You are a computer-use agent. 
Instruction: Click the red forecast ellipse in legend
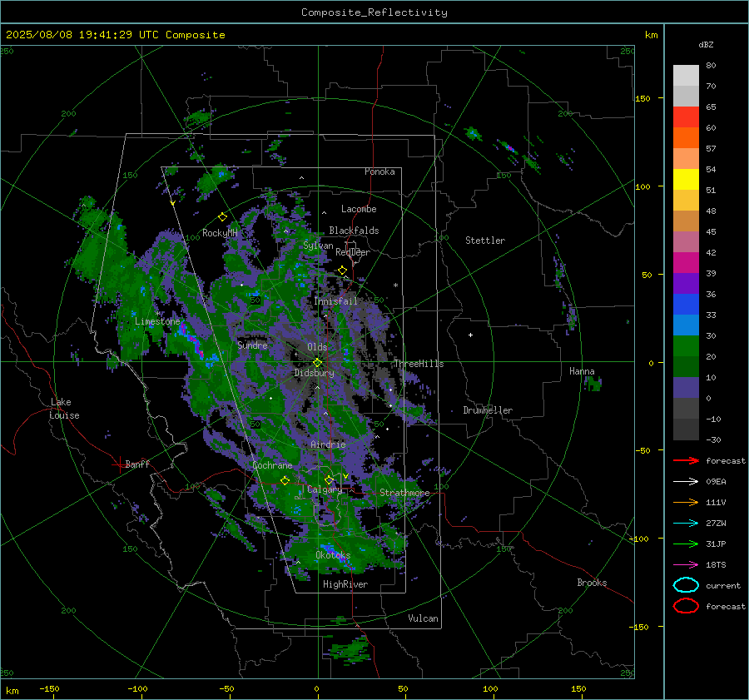686,606
